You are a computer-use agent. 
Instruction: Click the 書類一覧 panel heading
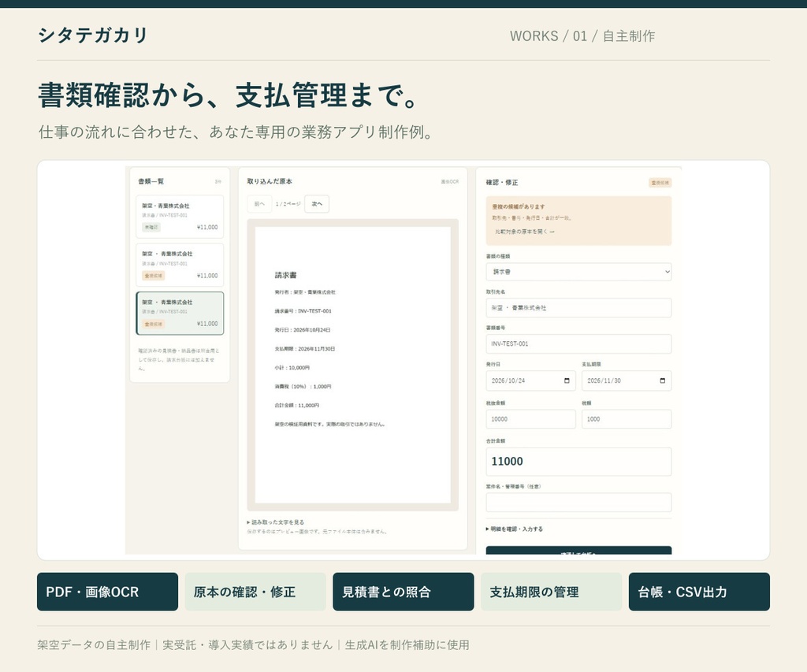pyautogui.click(x=151, y=182)
